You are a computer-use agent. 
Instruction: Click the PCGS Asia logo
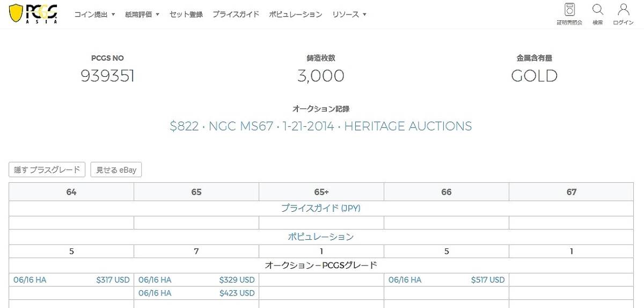[33, 14]
